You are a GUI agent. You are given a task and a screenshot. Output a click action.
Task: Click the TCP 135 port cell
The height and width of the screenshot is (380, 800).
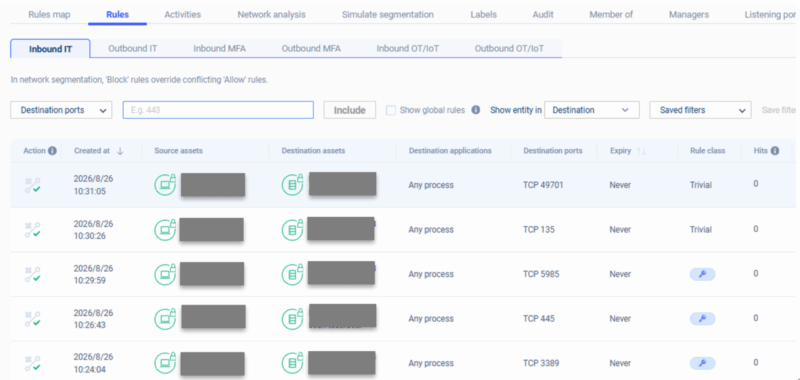coord(539,230)
